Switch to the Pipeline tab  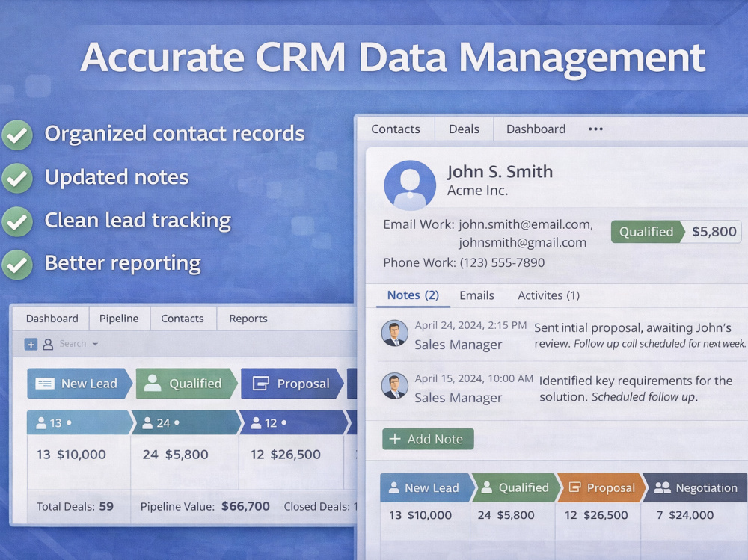[x=119, y=319]
